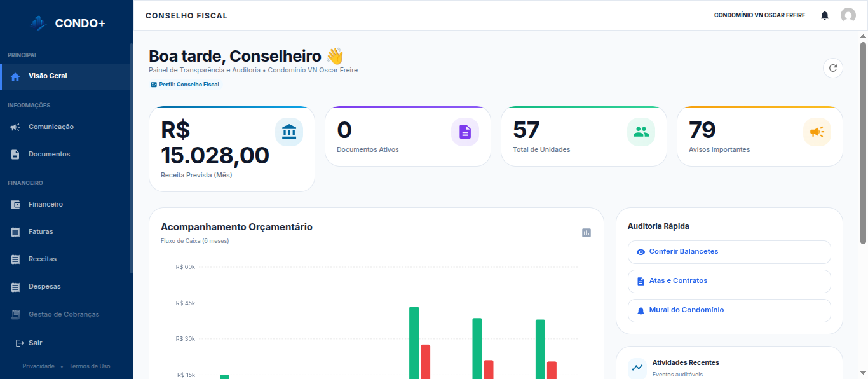Click the people icon on Total de Unidades card
The image size is (868, 379).
tap(641, 132)
